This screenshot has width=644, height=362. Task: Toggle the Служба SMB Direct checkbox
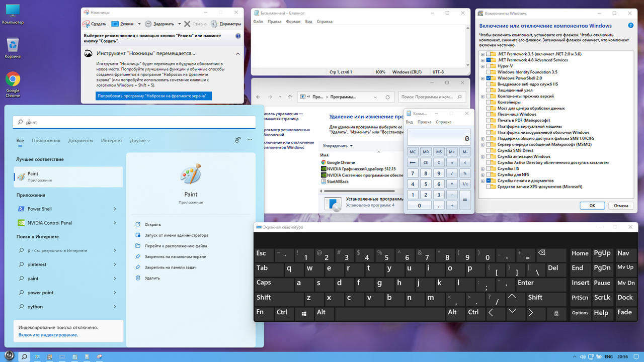pos(489,150)
